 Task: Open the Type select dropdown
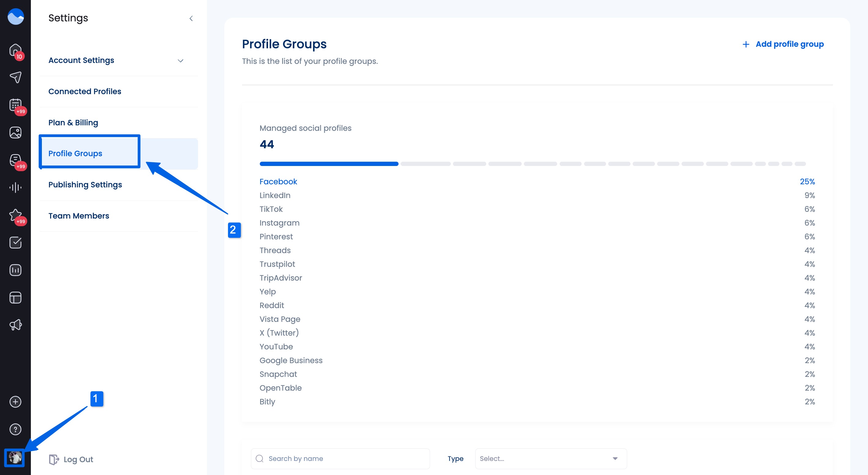(x=550, y=458)
